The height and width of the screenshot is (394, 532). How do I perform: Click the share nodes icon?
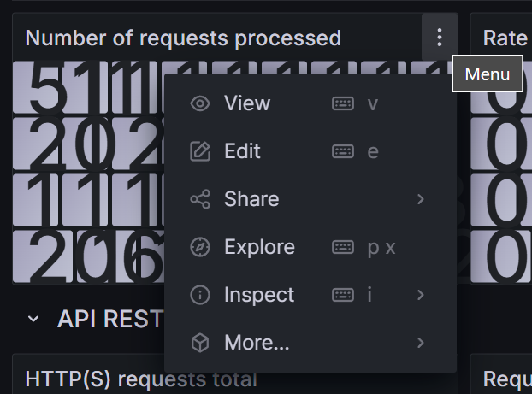pyautogui.click(x=200, y=199)
